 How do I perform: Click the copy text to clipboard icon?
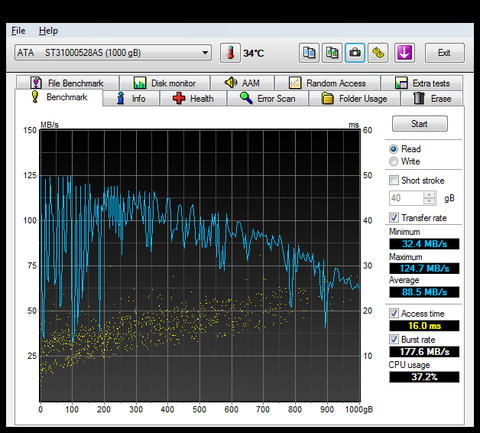click(309, 53)
